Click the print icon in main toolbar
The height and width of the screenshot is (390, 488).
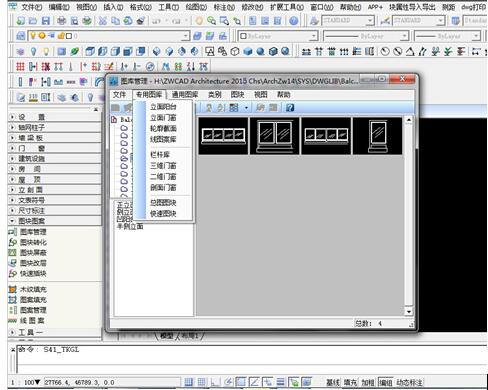point(62,21)
